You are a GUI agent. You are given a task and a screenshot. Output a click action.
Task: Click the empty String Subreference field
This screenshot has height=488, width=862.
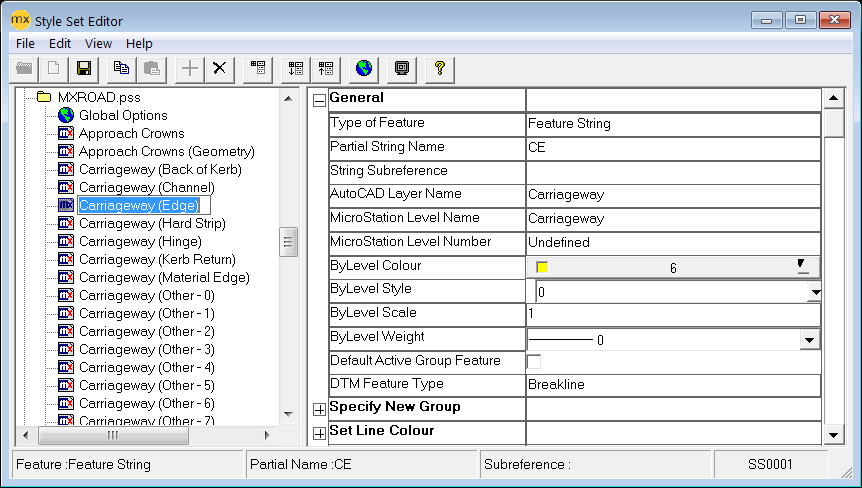673,171
